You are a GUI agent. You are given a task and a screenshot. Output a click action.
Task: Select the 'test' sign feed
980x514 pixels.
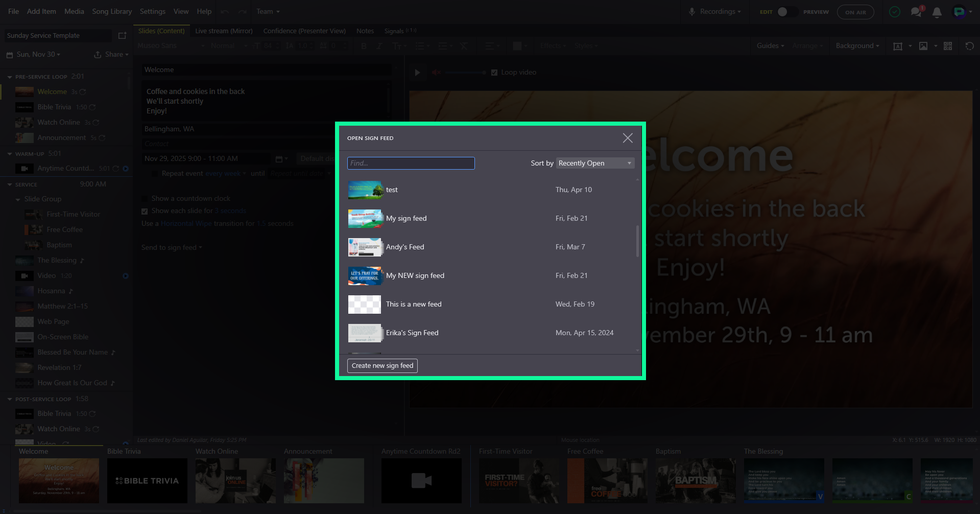pos(490,190)
